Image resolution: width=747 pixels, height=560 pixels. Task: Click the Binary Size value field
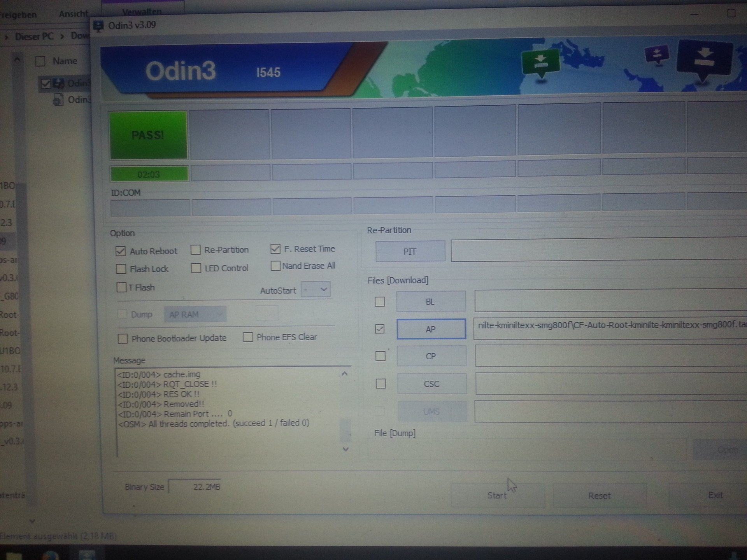(195, 486)
